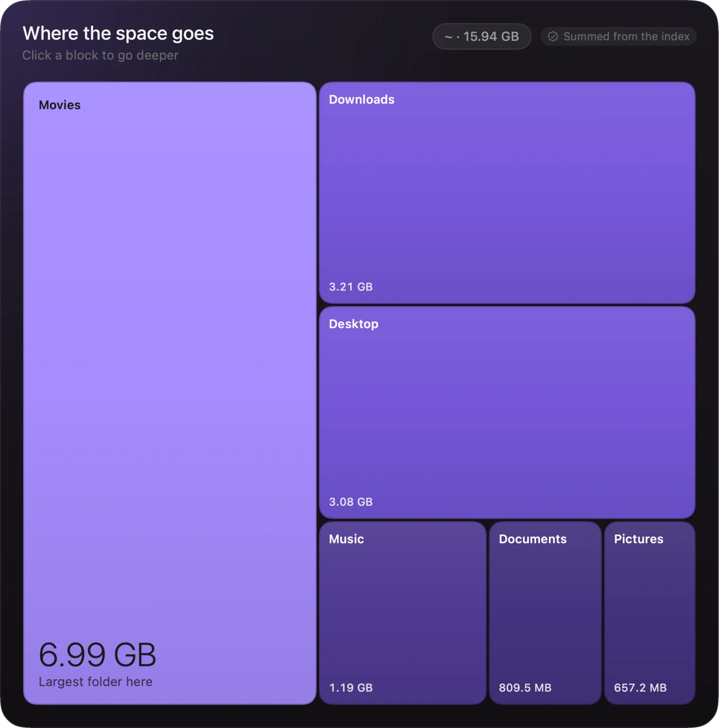Image resolution: width=719 pixels, height=728 pixels.
Task: Click the "Where the space goes" heading
Action: click(118, 33)
